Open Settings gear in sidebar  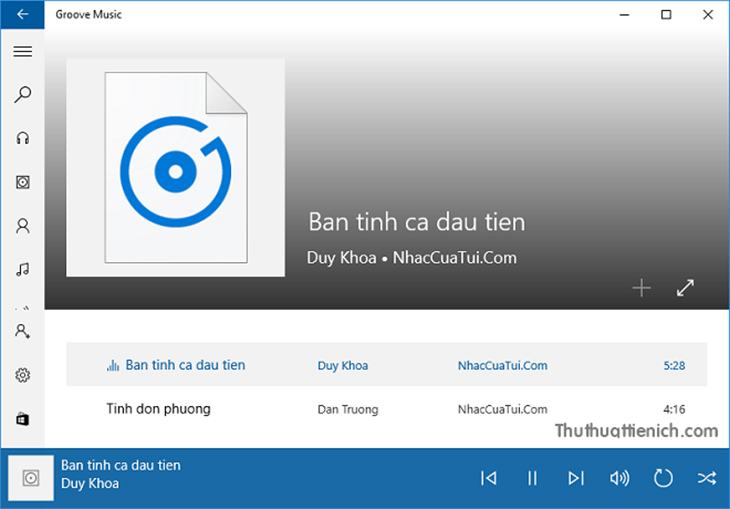pos(22,375)
